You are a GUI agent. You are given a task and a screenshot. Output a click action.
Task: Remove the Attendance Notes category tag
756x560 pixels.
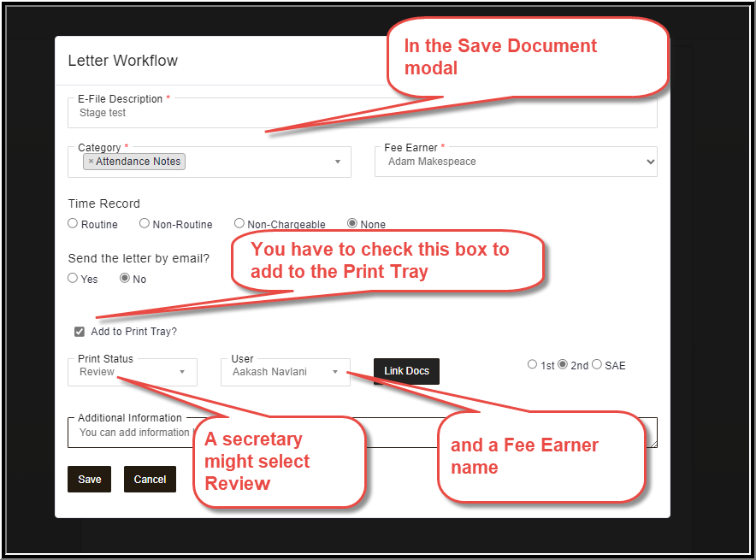(91, 162)
